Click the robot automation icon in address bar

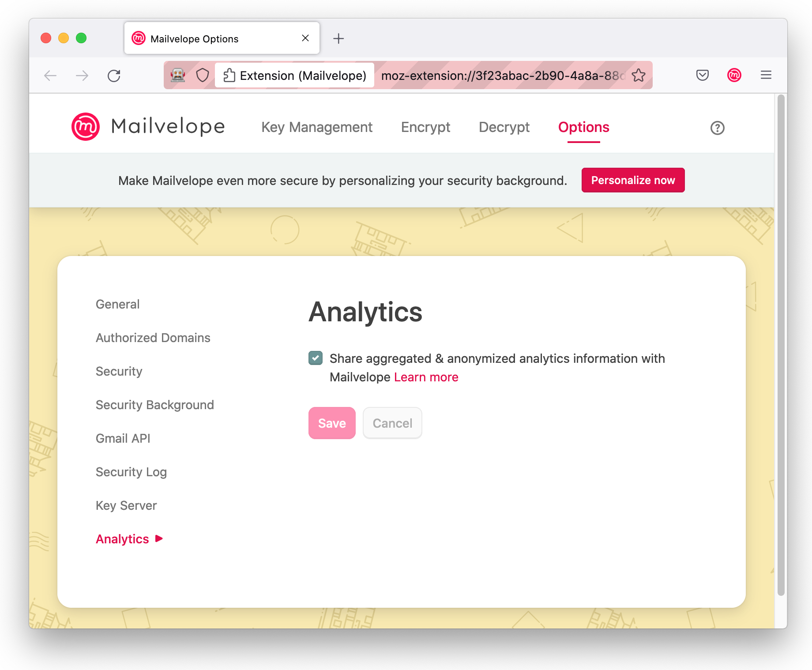tap(178, 75)
